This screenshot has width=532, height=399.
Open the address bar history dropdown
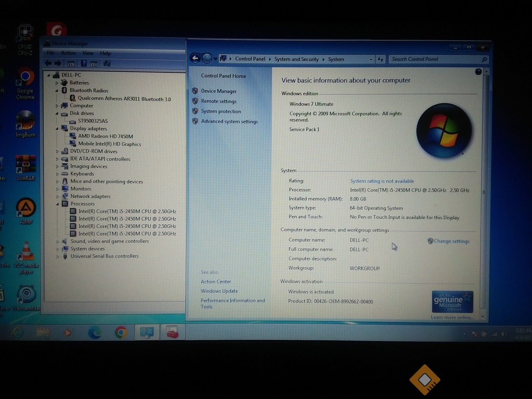(371, 59)
